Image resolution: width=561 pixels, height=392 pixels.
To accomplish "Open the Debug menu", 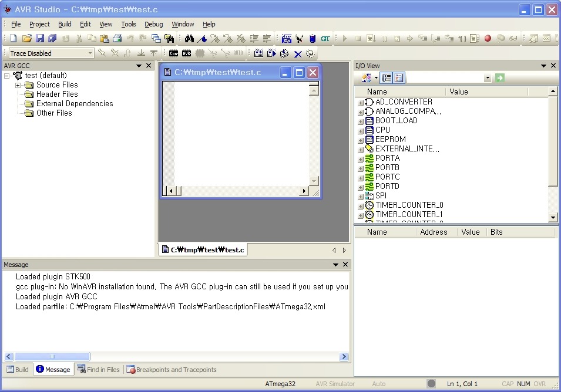I will (153, 24).
